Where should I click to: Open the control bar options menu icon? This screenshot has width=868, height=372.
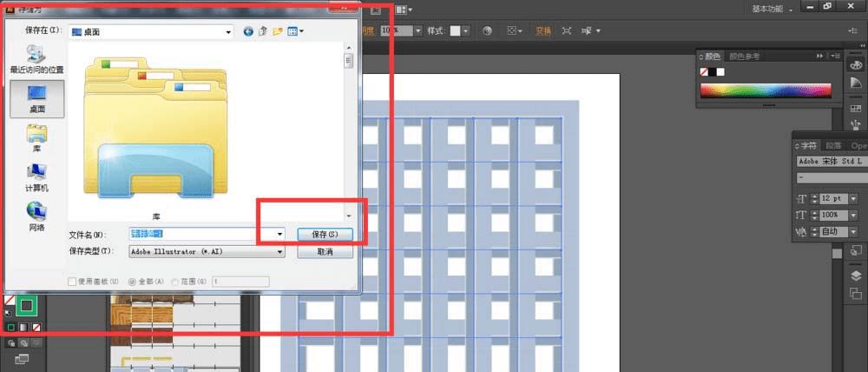(852, 31)
